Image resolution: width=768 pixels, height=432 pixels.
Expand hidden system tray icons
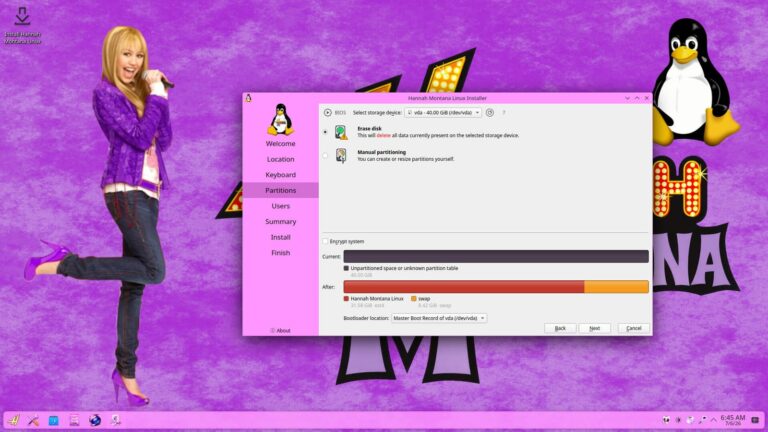pyautogui.click(x=714, y=420)
